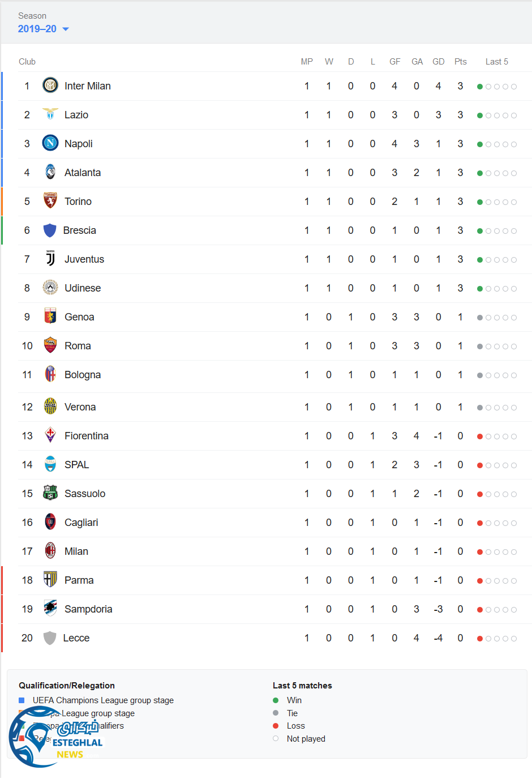Click the Sassuolo club crest
The width and height of the screenshot is (532, 783).
point(50,493)
